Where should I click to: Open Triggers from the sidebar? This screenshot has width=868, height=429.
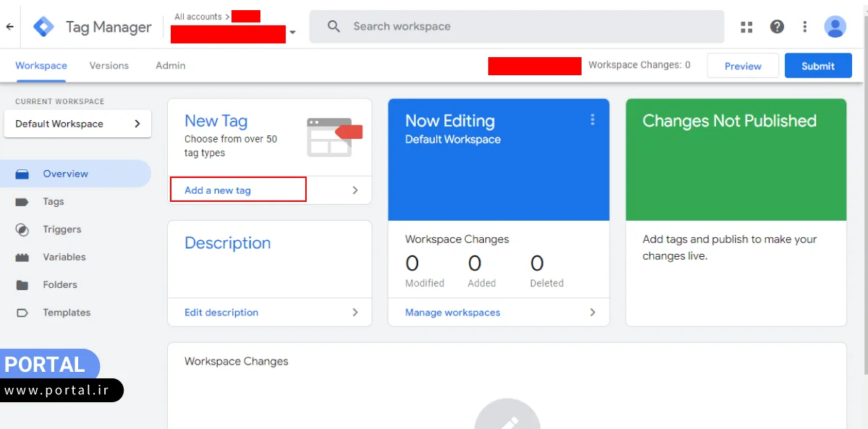(61, 229)
